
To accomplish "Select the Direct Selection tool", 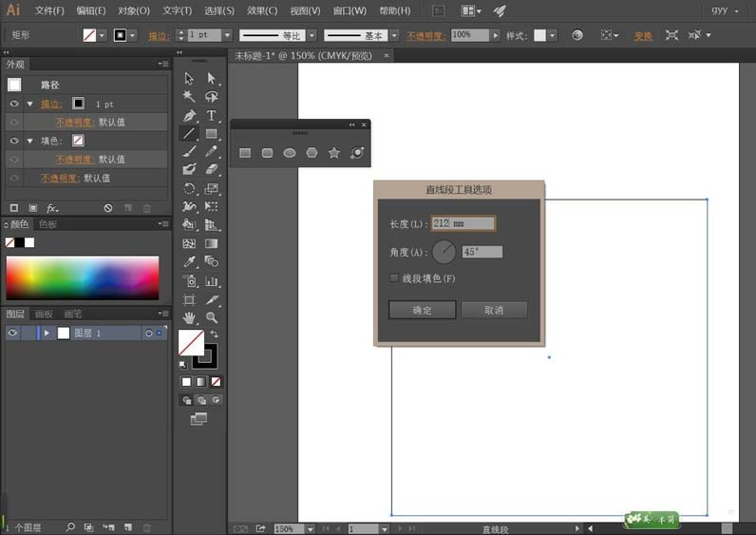I will pos(211,78).
